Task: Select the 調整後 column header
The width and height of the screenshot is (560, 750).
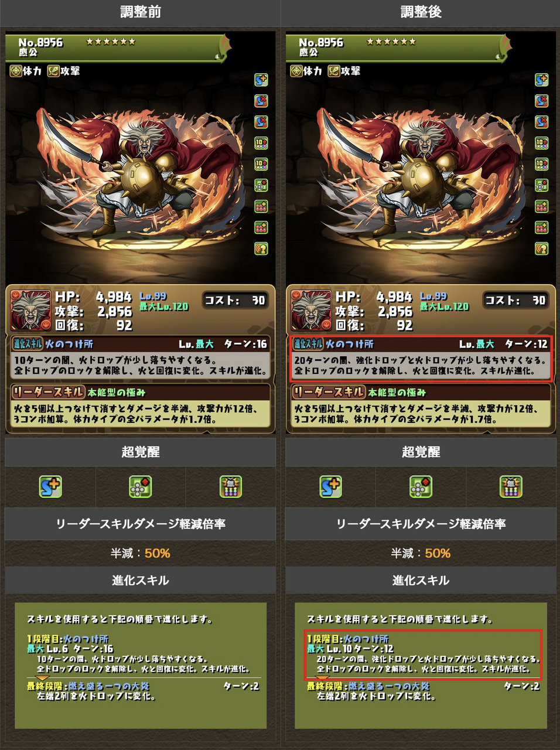Action: pyautogui.click(x=421, y=12)
